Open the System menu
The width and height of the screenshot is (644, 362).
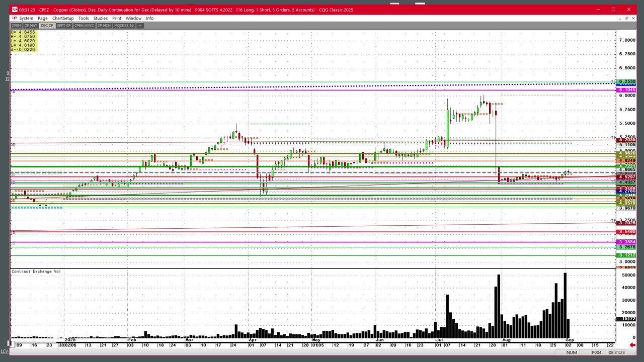click(26, 18)
